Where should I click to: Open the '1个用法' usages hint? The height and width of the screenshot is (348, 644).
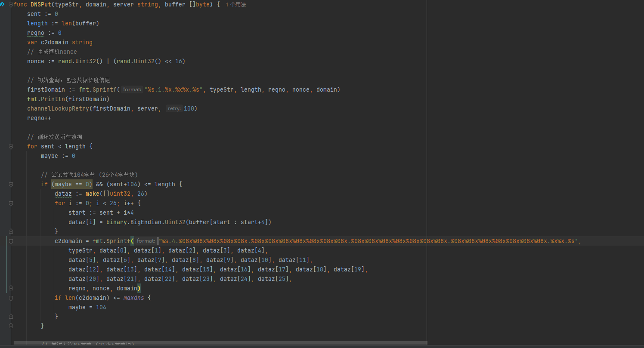pos(235,5)
